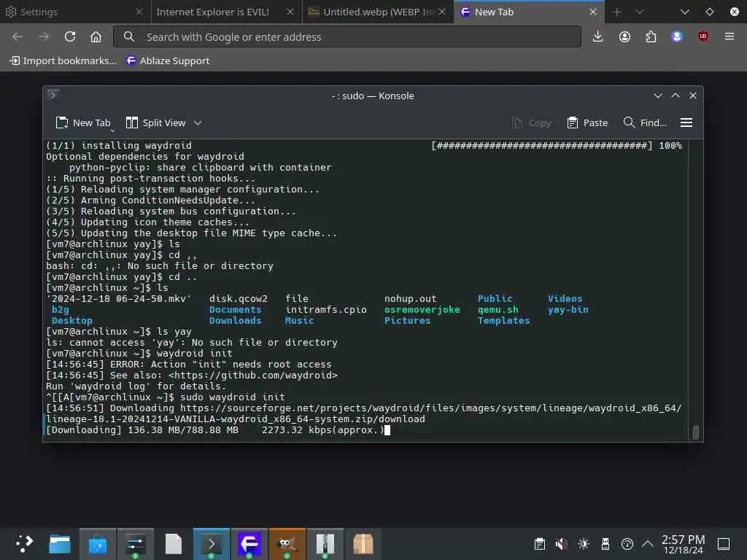Viewport: 747px width, 560px height.
Task: Open Dolphin file manager from taskbar
Action: (x=60, y=543)
